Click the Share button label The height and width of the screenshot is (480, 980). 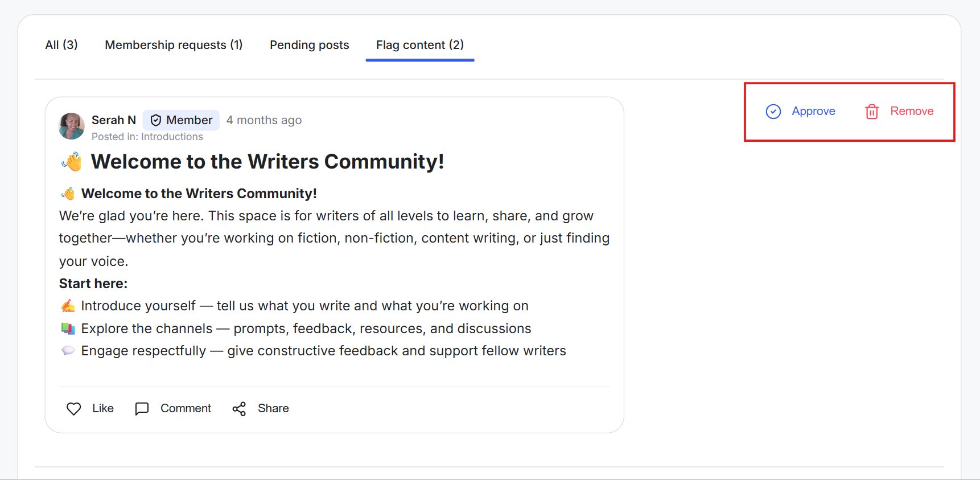(x=273, y=409)
